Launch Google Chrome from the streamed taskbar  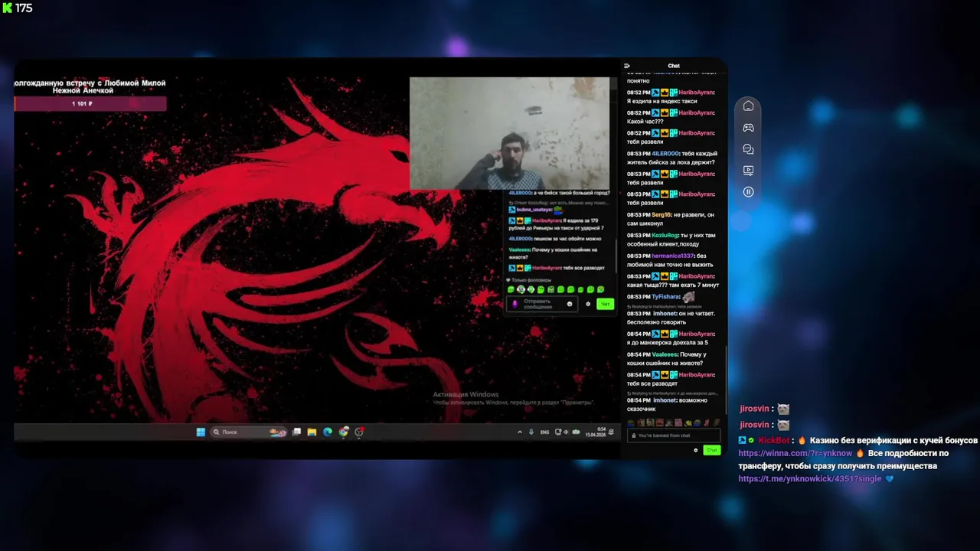point(344,432)
